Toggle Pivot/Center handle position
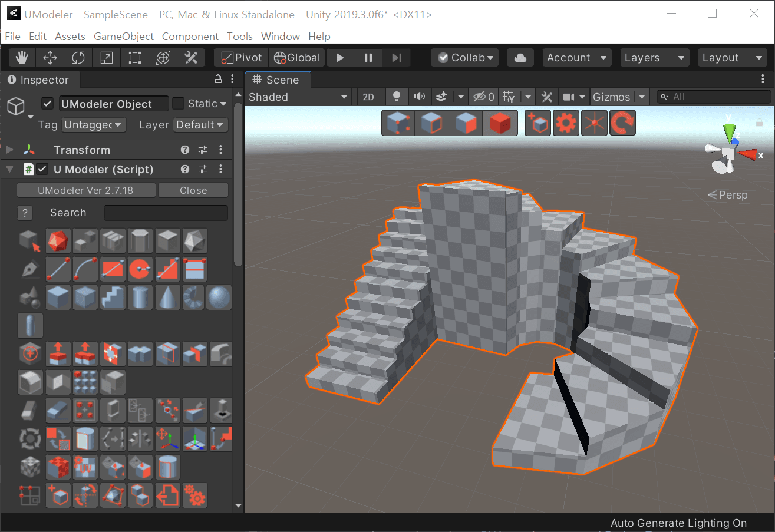775x532 pixels. point(241,58)
